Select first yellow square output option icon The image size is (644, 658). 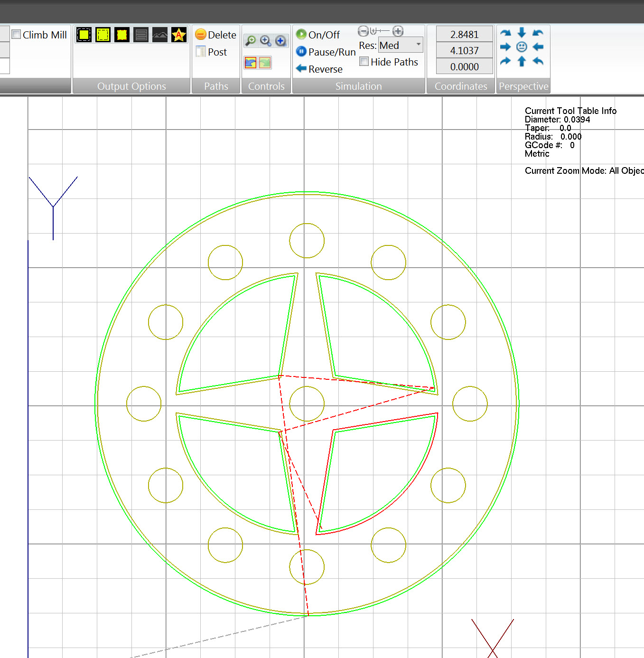click(84, 35)
